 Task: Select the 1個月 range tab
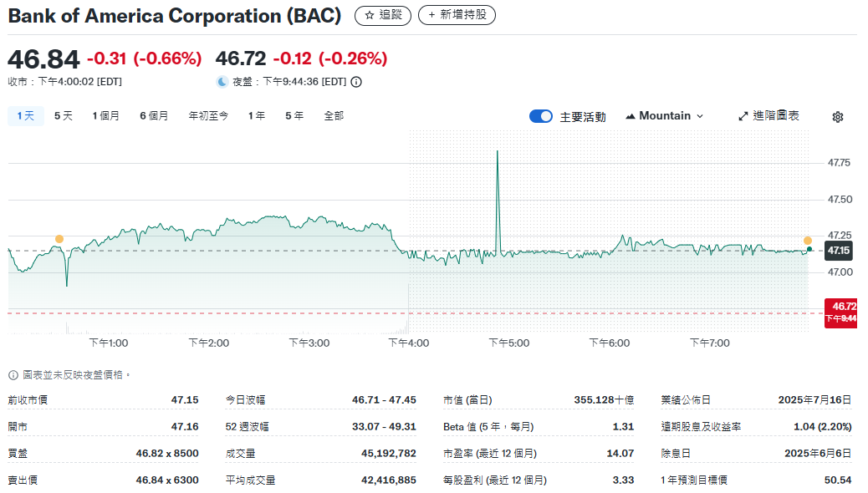coord(105,115)
